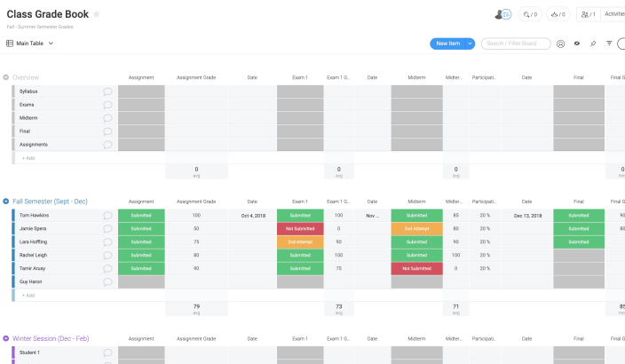Image resolution: width=625 pixels, height=364 pixels.
Task: Open the Activities panel
Action: point(613,14)
